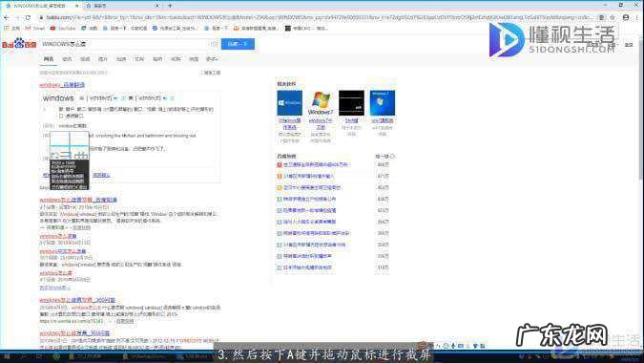The height and width of the screenshot is (363, 644).
Task: Refresh the hot search list with 换一换
Action: click(x=384, y=157)
